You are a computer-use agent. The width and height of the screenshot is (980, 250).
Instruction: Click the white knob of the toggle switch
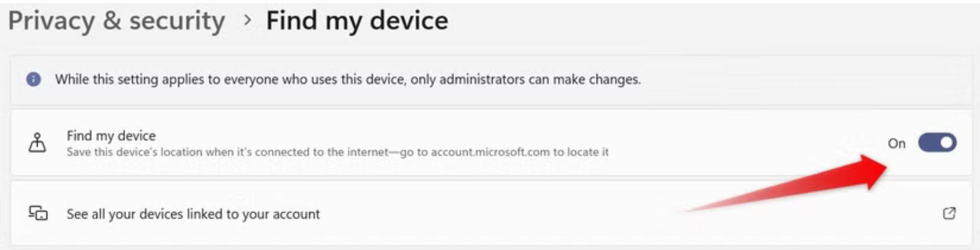point(947,143)
